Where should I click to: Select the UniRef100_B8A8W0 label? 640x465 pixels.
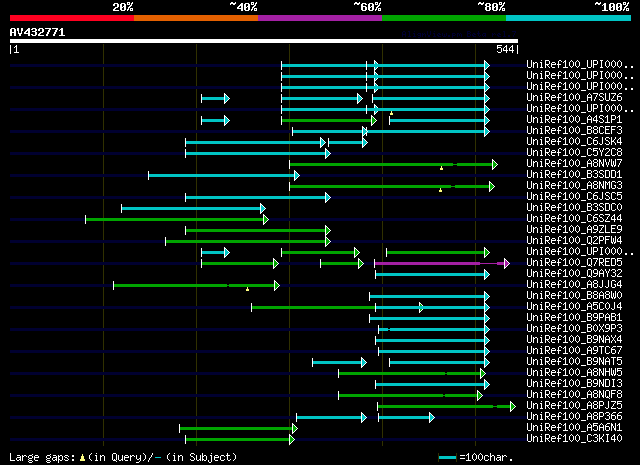(x=574, y=296)
